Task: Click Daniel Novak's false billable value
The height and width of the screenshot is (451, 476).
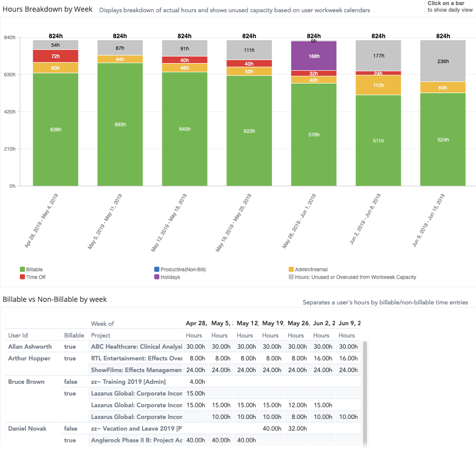Action: pyautogui.click(x=70, y=429)
